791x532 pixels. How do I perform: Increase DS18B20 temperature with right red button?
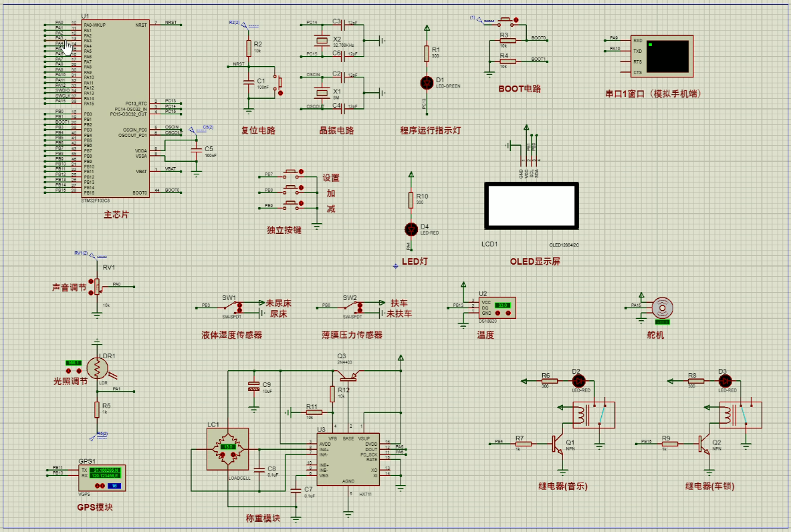(508, 313)
